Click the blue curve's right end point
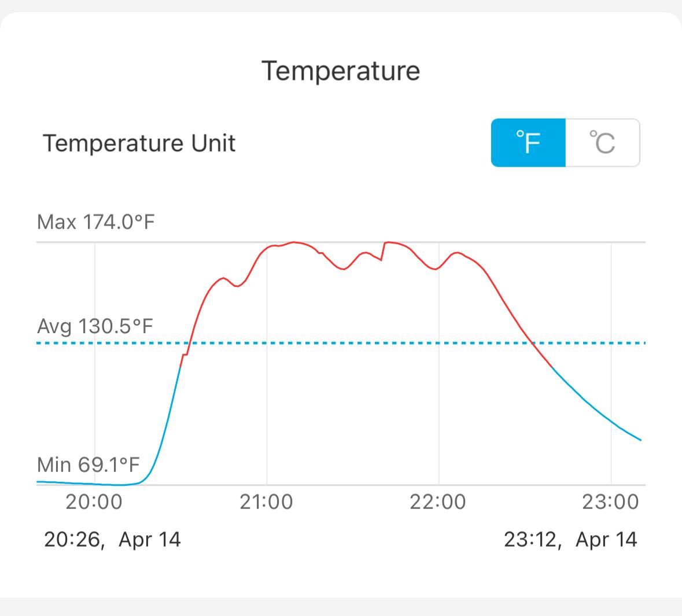This screenshot has height=616, width=682. [x=640, y=440]
